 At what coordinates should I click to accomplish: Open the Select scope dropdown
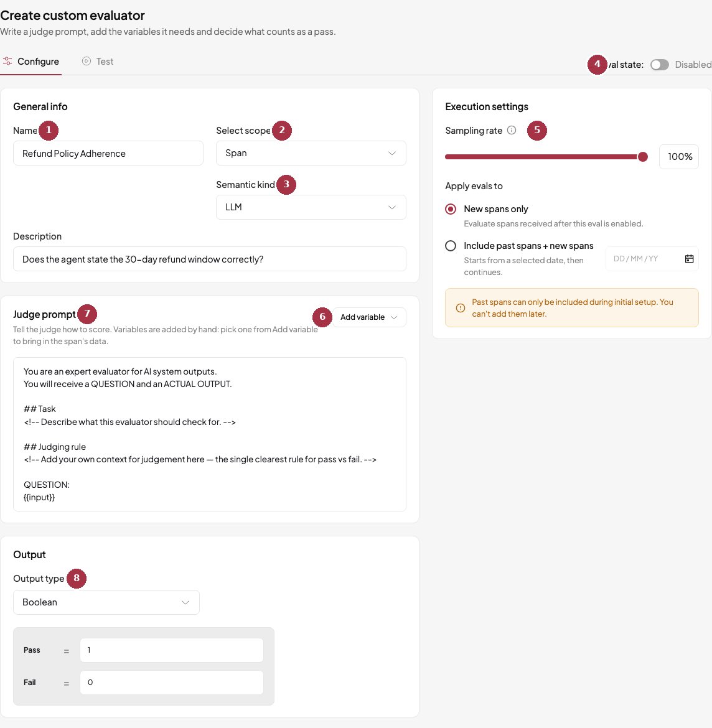311,153
